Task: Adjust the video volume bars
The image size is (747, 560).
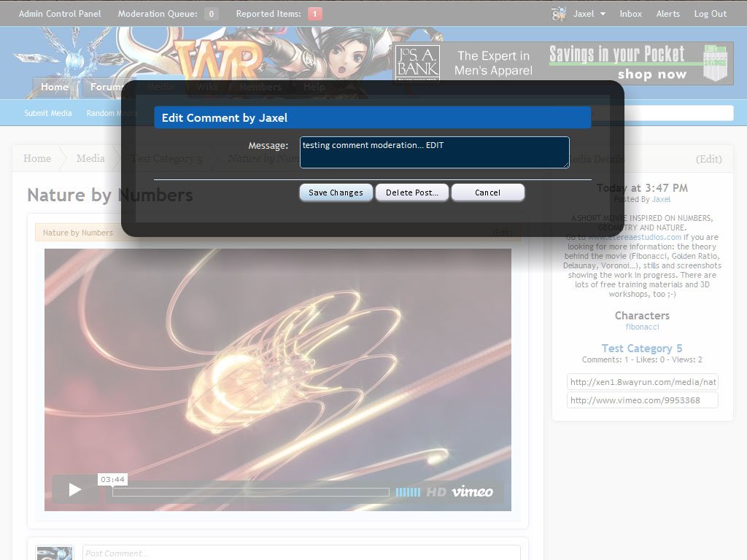Action: click(409, 492)
